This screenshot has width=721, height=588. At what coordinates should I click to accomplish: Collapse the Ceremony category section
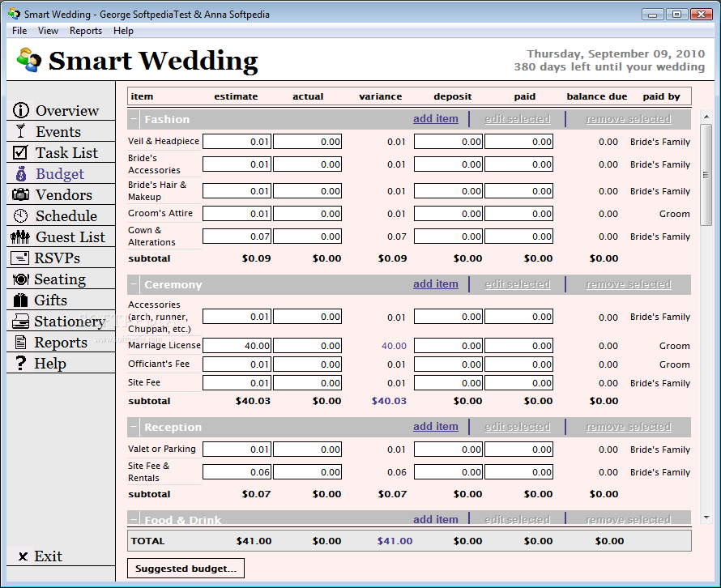(x=134, y=285)
